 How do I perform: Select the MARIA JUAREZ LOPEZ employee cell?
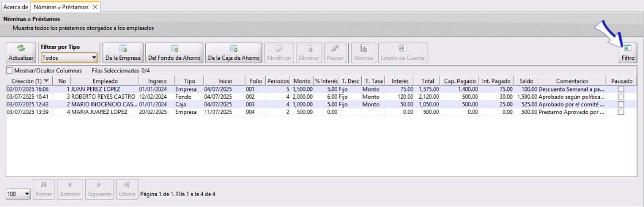click(x=105, y=112)
